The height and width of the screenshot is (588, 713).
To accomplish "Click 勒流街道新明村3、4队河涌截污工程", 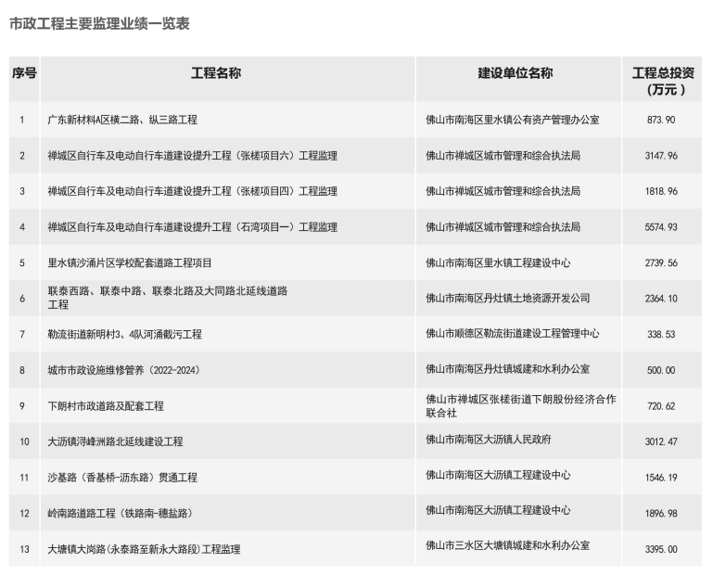I will click(124, 334).
